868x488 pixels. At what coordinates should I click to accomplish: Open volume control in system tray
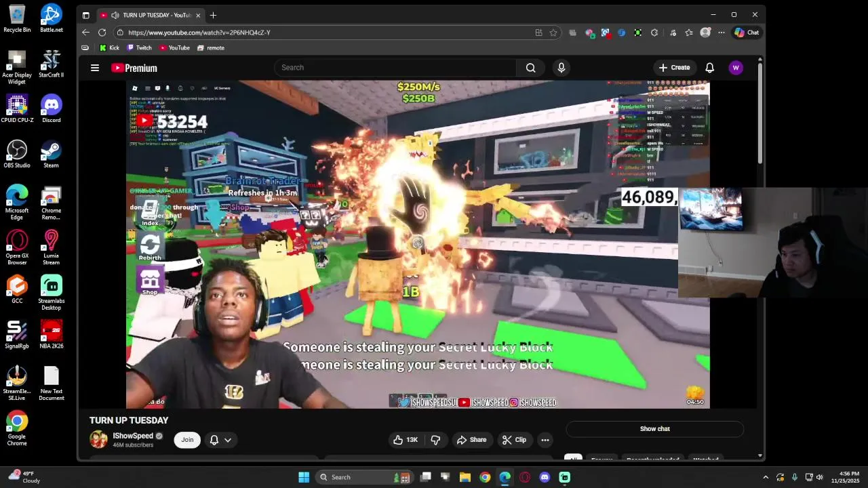pyautogui.click(x=819, y=477)
